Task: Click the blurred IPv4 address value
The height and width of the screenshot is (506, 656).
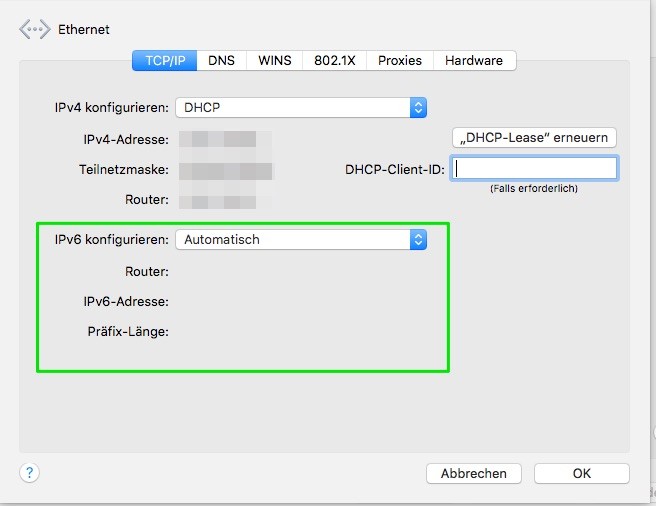Action: (226, 139)
